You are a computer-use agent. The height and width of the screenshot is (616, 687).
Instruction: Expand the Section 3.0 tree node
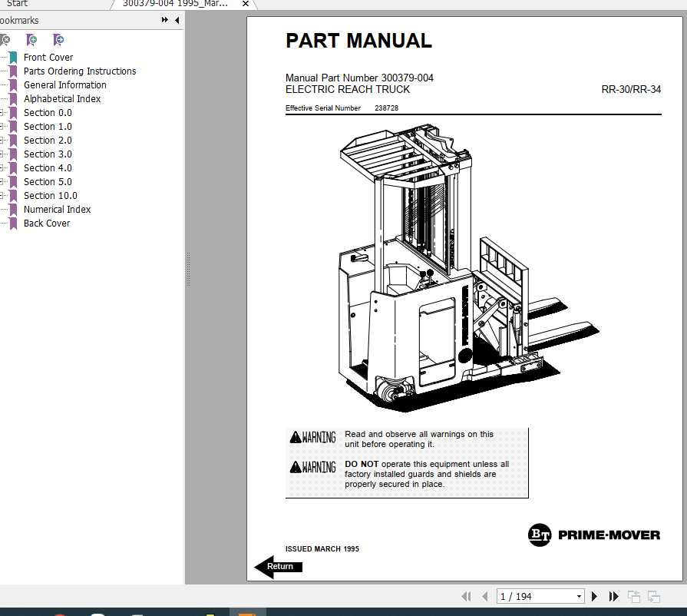point(2,154)
